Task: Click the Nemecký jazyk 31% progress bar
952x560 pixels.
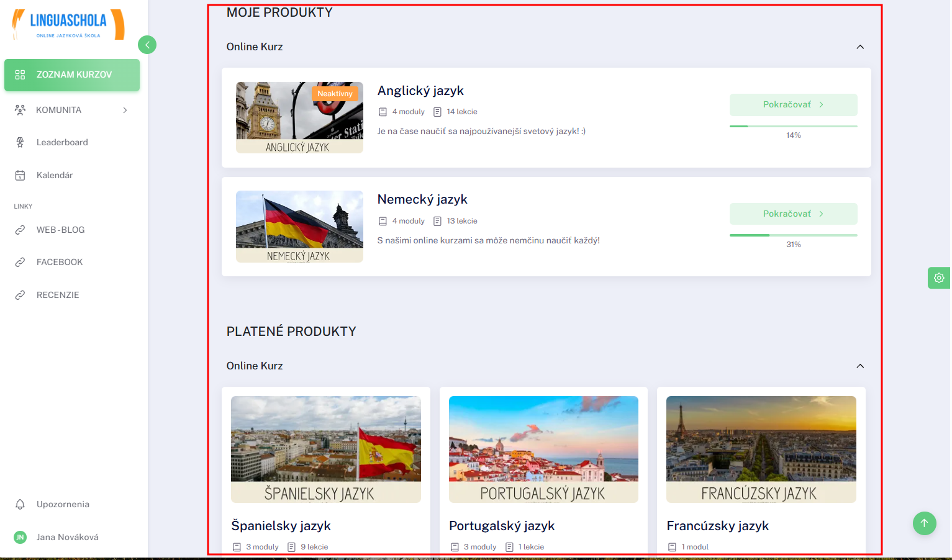Action: click(x=793, y=235)
